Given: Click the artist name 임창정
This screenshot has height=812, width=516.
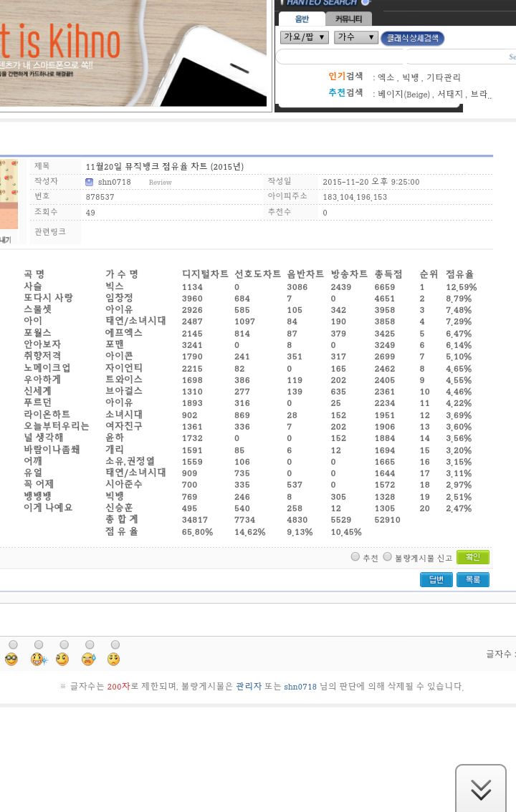Looking at the screenshot, I should [x=119, y=298].
